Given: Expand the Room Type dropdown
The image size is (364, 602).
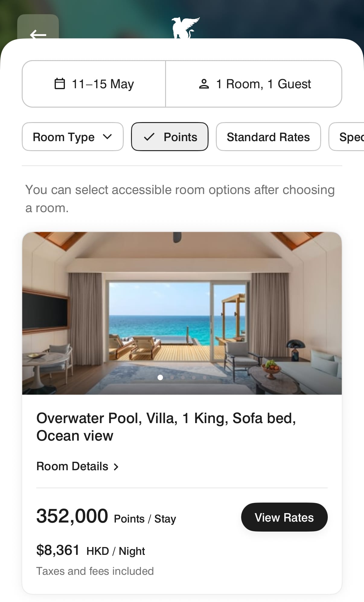Looking at the screenshot, I should (73, 137).
